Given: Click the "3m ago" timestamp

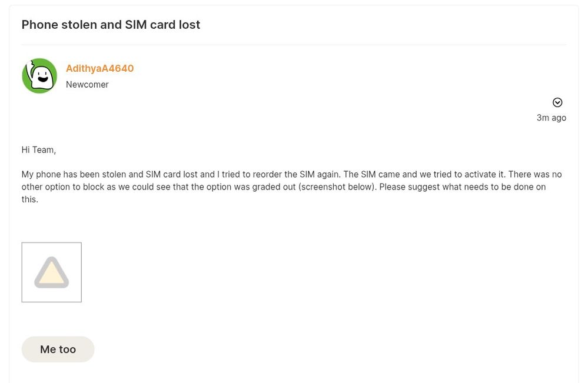Looking at the screenshot, I should tap(551, 118).
